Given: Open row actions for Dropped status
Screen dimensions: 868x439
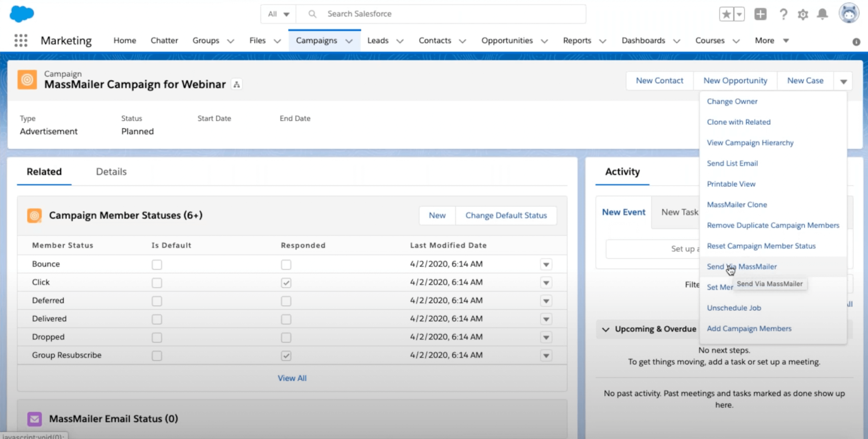Looking at the screenshot, I should point(546,337).
